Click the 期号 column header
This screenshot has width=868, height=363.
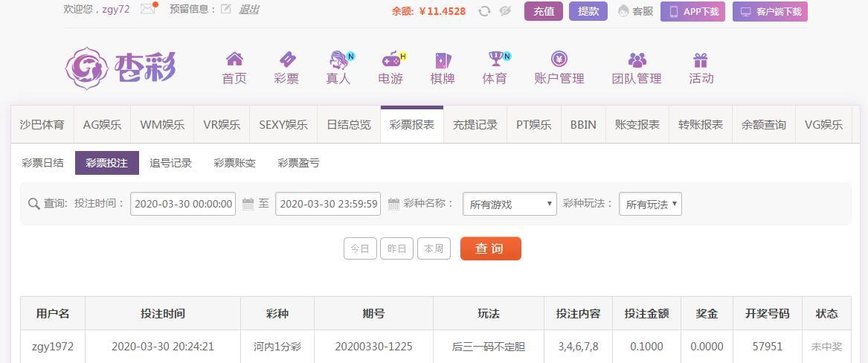tap(373, 314)
